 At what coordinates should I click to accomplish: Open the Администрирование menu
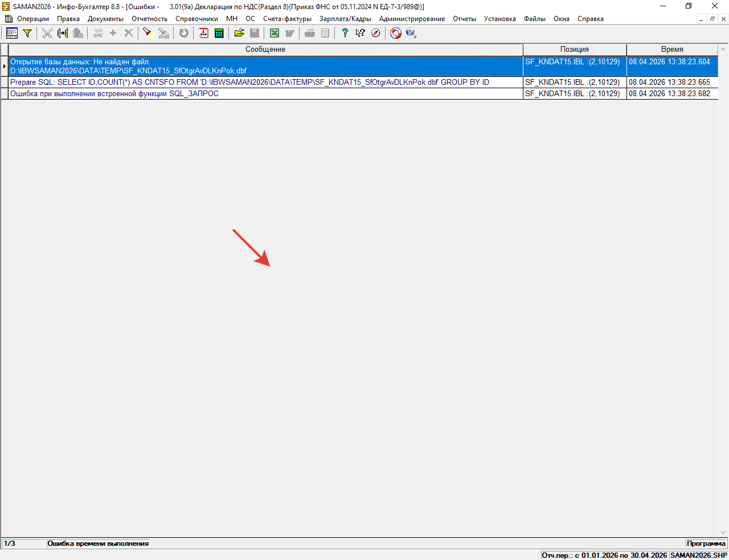[x=412, y=19]
